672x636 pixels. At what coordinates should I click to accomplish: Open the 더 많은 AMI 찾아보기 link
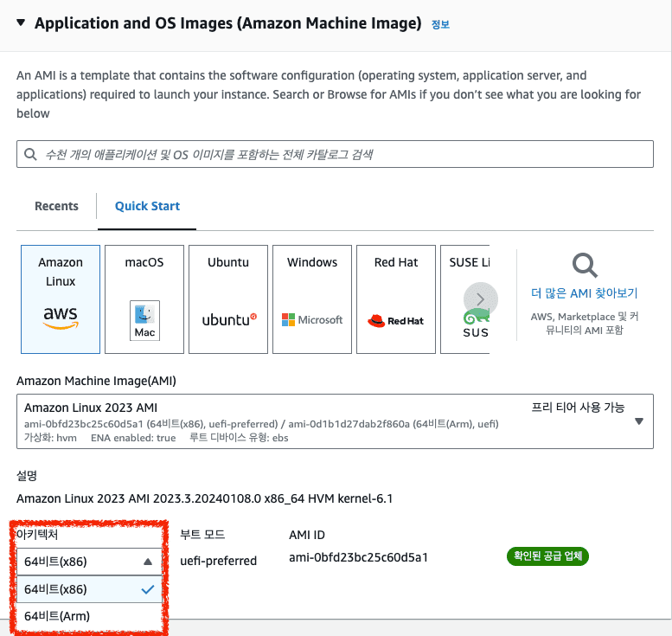click(x=584, y=293)
